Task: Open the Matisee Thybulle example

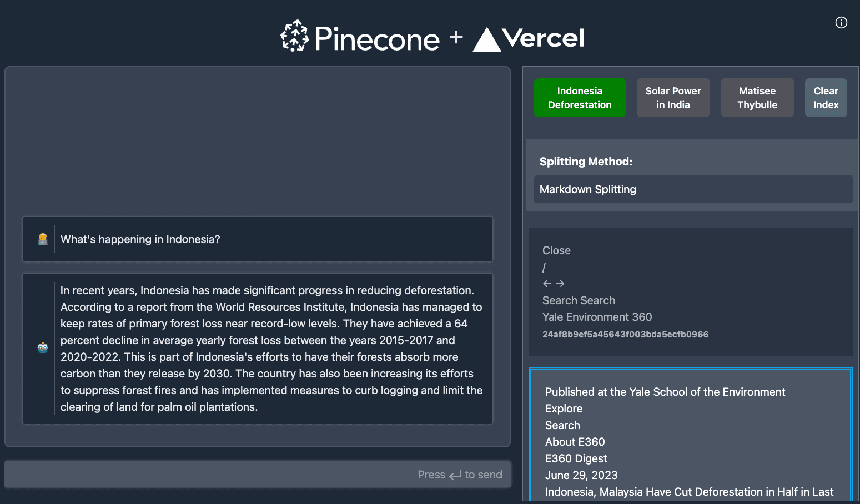Action: 757,98
